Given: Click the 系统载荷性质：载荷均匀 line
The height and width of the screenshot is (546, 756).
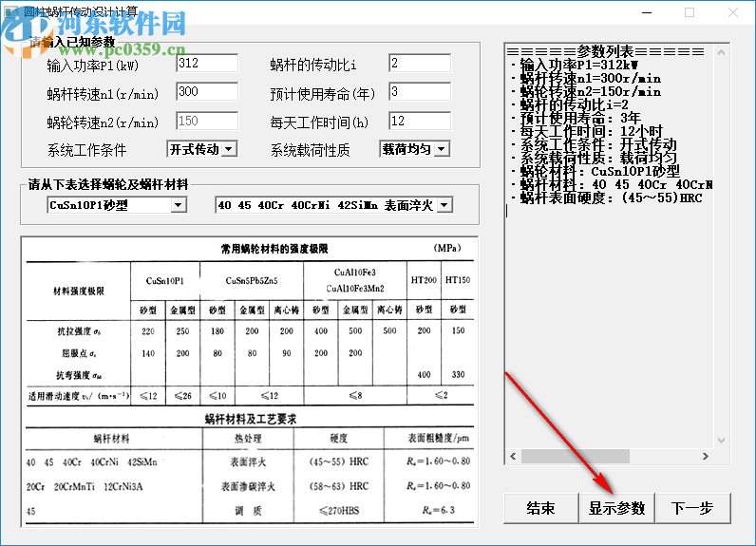Looking at the screenshot, I should click(x=594, y=158).
